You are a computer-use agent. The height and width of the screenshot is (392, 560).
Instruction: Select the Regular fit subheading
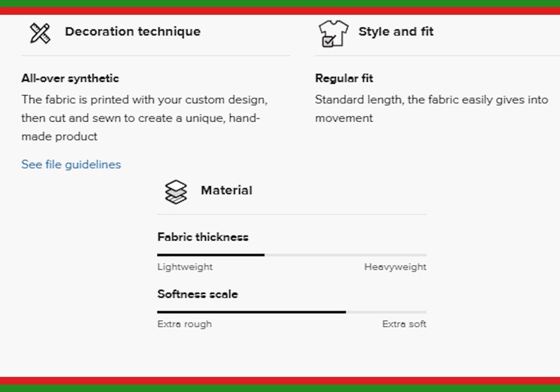[344, 78]
